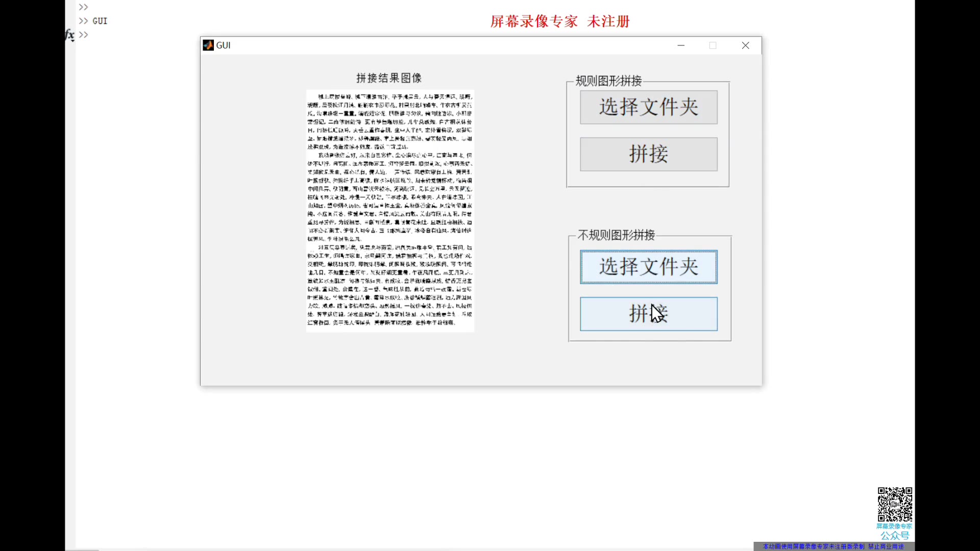Select the stitched result image preview
This screenshot has height=551, width=980.
389,211
